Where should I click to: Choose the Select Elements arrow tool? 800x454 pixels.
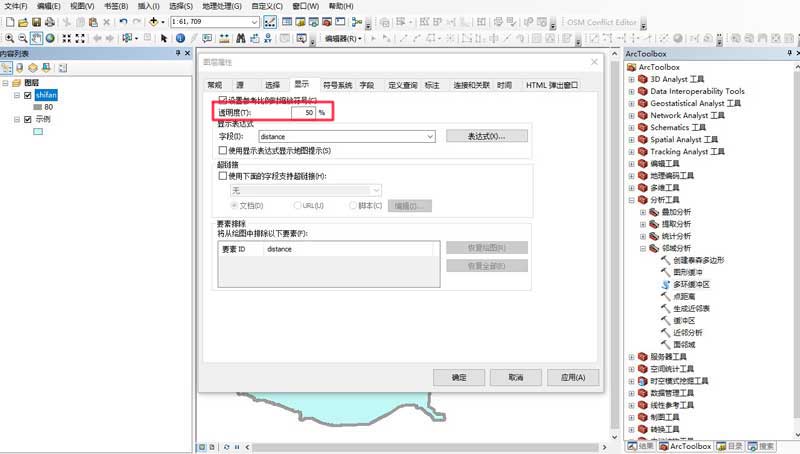click(x=164, y=38)
